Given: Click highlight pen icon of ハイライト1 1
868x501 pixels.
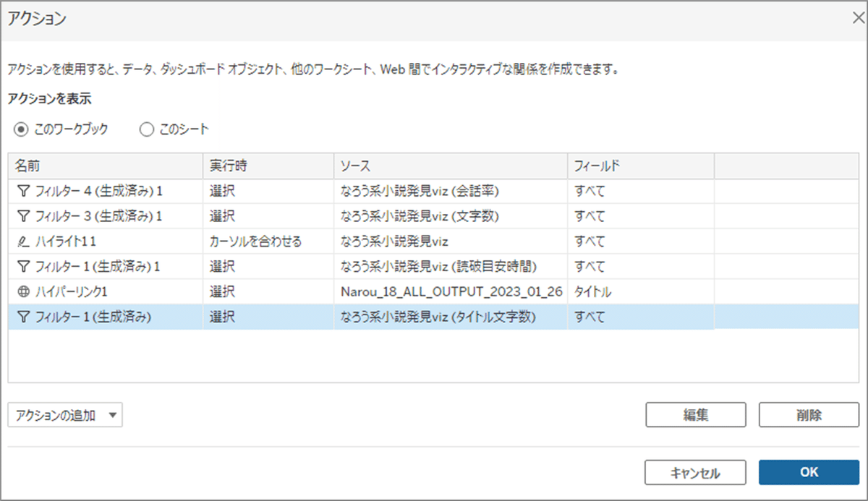Looking at the screenshot, I should [23, 241].
